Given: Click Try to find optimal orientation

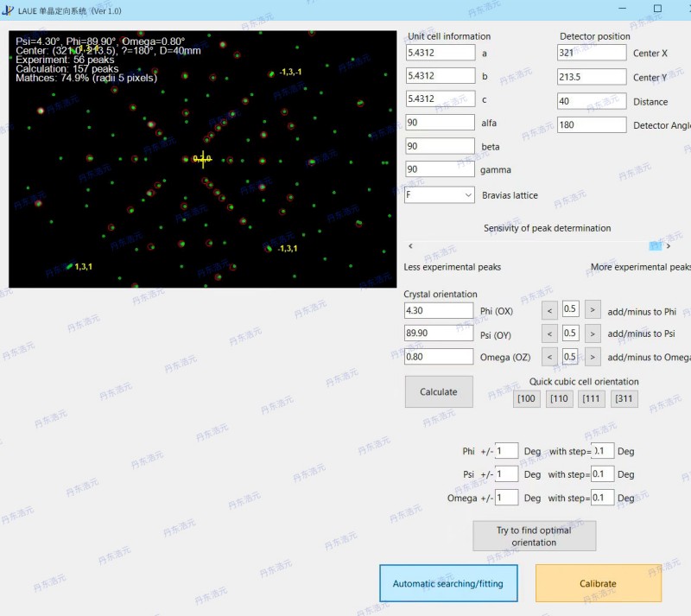Looking at the screenshot, I should point(534,536).
